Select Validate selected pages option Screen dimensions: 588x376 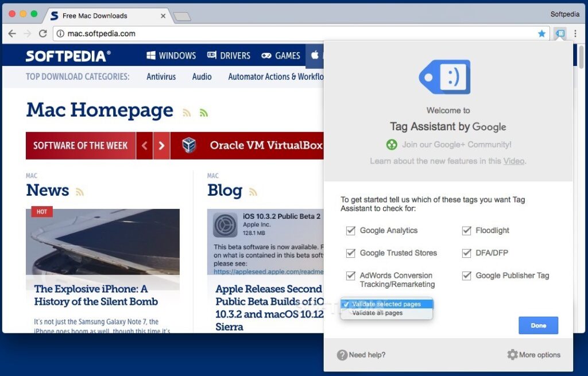pyautogui.click(x=386, y=304)
